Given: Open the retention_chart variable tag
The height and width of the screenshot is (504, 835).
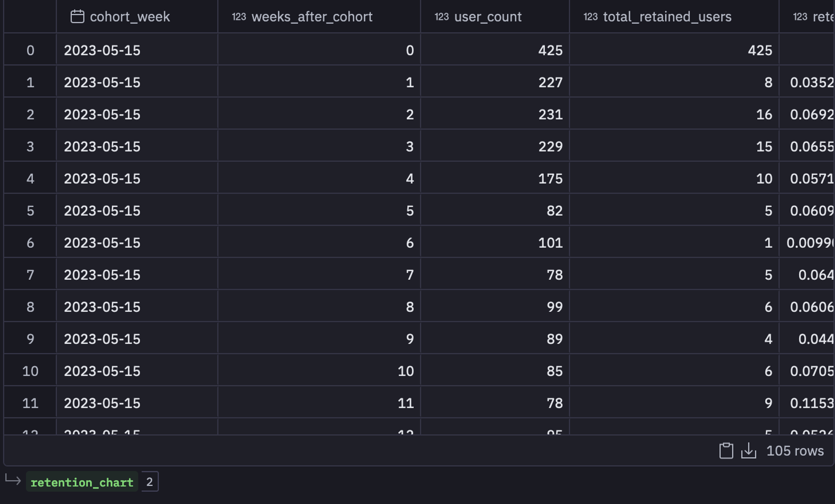Looking at the screenshot, I should click(82, 482).
